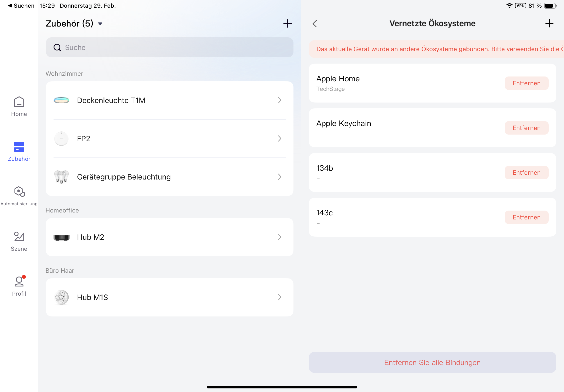
Task: Open the Hub M2 device row
Action: (169, 237)
